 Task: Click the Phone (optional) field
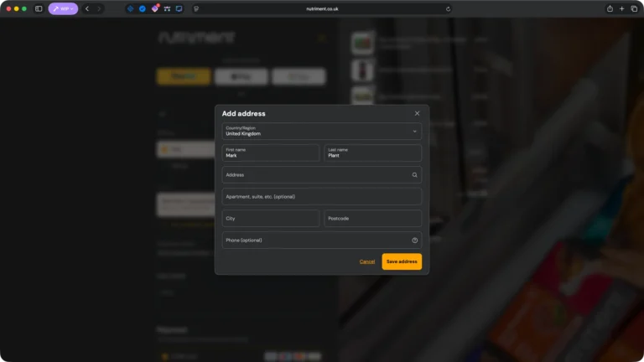point(314,240)
